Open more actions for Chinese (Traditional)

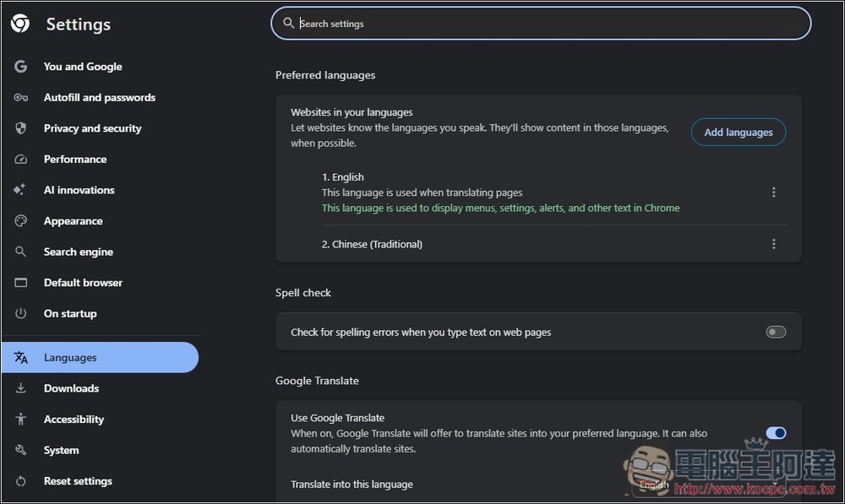773,244
